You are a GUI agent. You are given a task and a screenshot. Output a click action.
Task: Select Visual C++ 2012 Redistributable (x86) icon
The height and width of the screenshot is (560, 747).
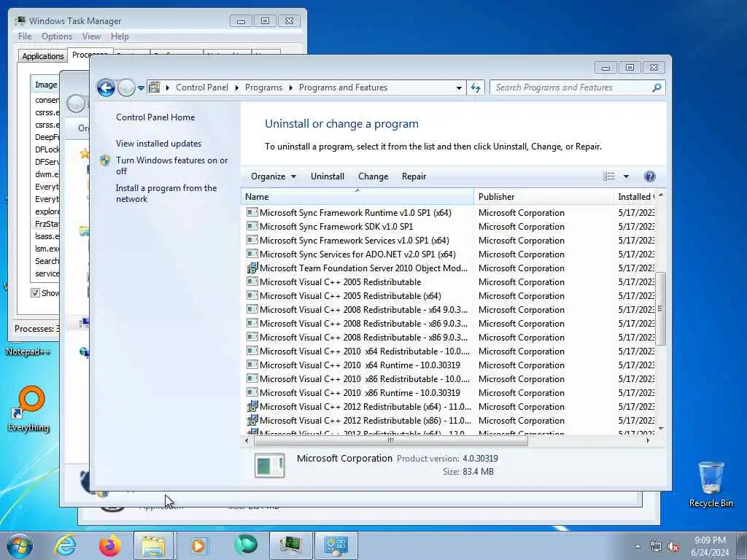[x=252, y=421]
